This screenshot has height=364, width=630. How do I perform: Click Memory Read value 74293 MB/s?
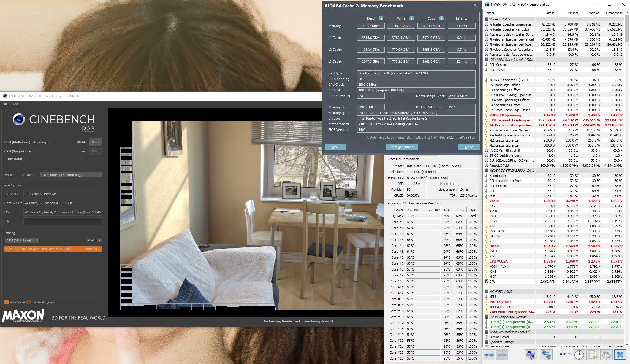371,26
